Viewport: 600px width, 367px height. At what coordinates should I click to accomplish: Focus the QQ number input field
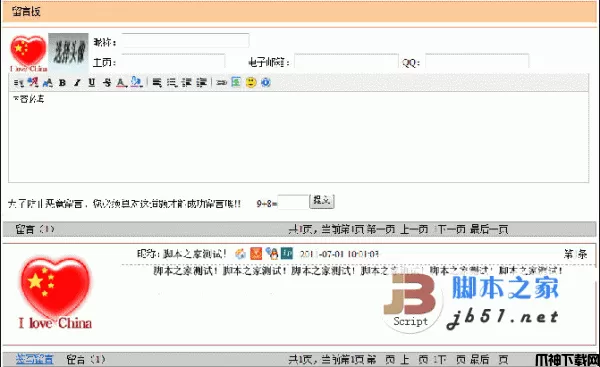click(477, 62)
